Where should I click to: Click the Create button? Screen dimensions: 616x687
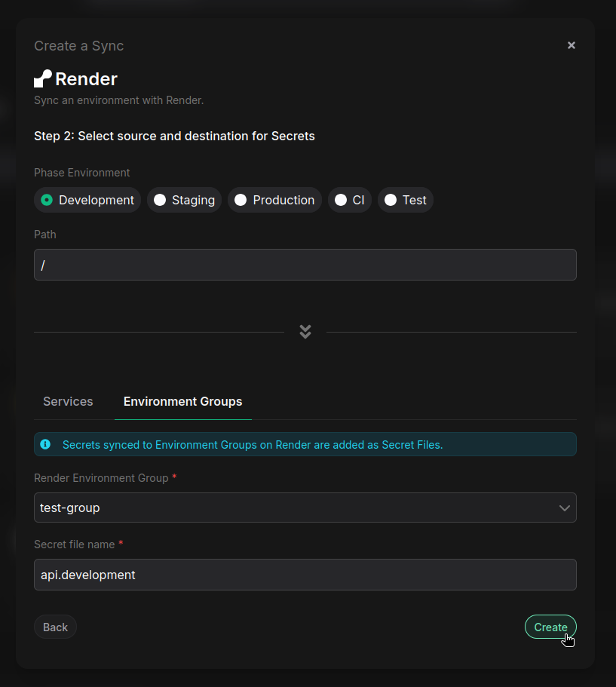(550, 627)
